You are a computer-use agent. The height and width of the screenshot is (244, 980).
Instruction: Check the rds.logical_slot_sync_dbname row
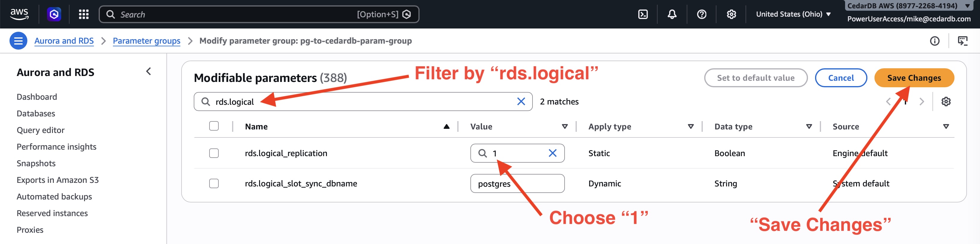[214, 183]
